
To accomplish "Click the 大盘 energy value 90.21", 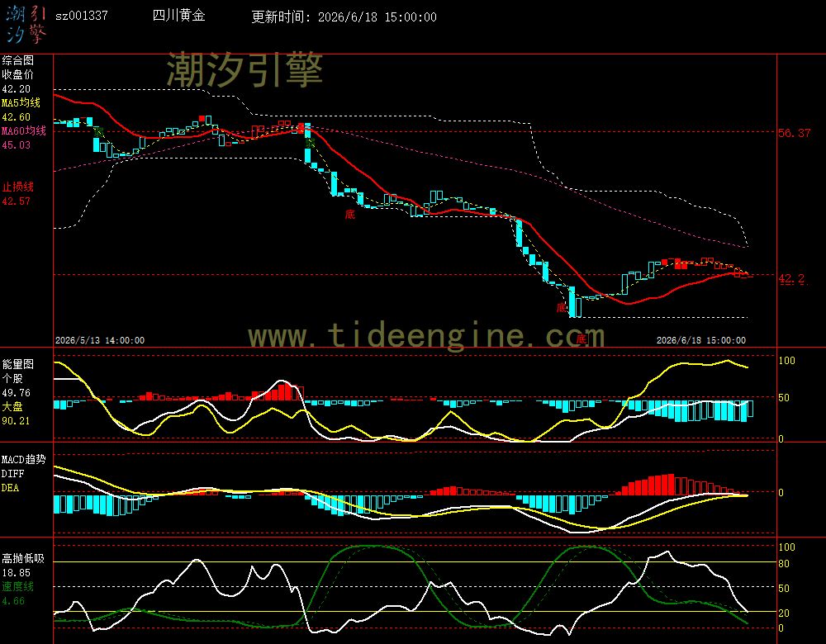I will point(17,421).
